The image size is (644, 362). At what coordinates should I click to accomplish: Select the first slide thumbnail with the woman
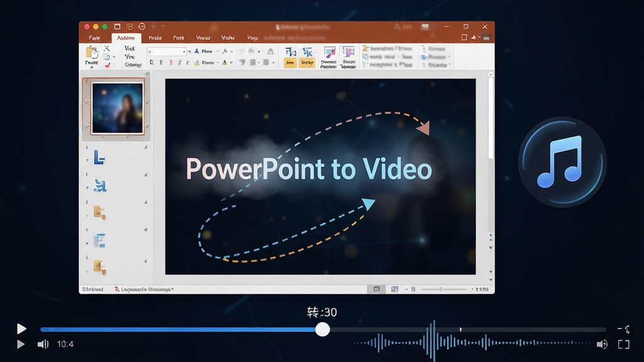[x=118, y=108]
